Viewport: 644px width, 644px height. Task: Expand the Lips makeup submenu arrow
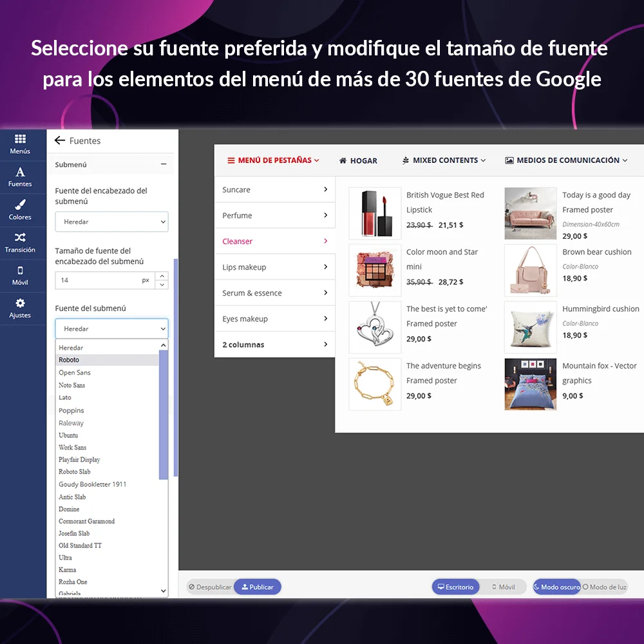point(325,267)
